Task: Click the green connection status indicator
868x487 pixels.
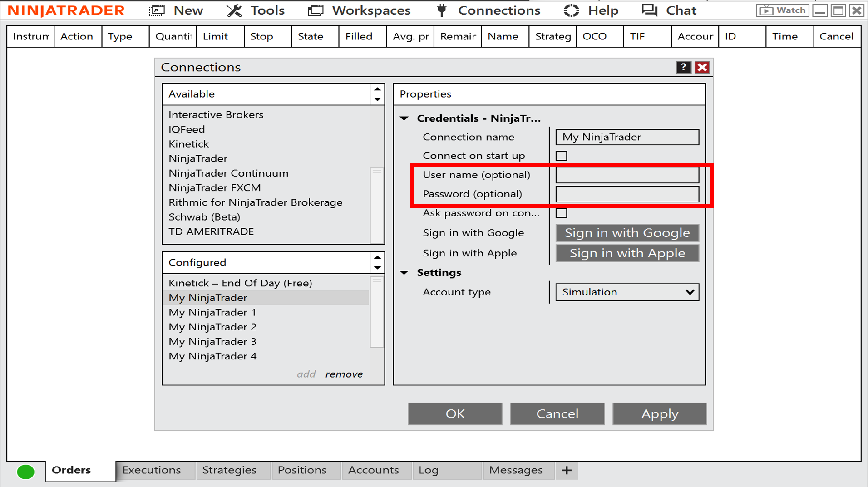Action: point(25,471)
